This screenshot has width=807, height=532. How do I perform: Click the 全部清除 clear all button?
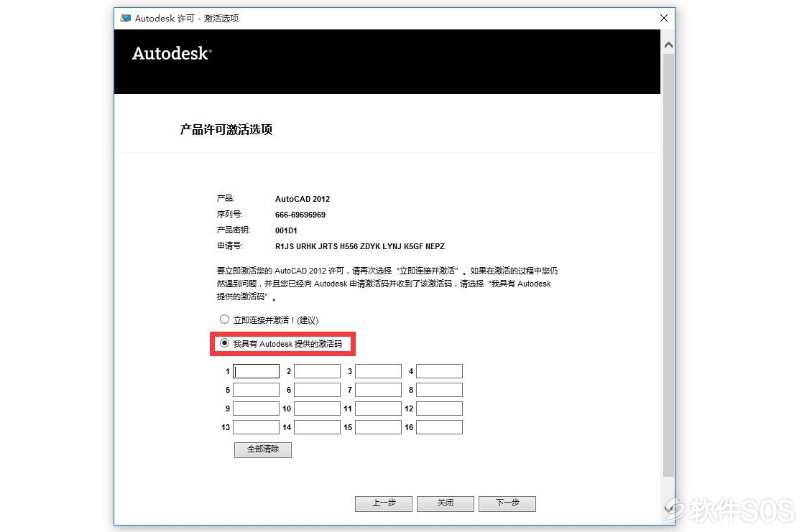click(x=263, y=449)
